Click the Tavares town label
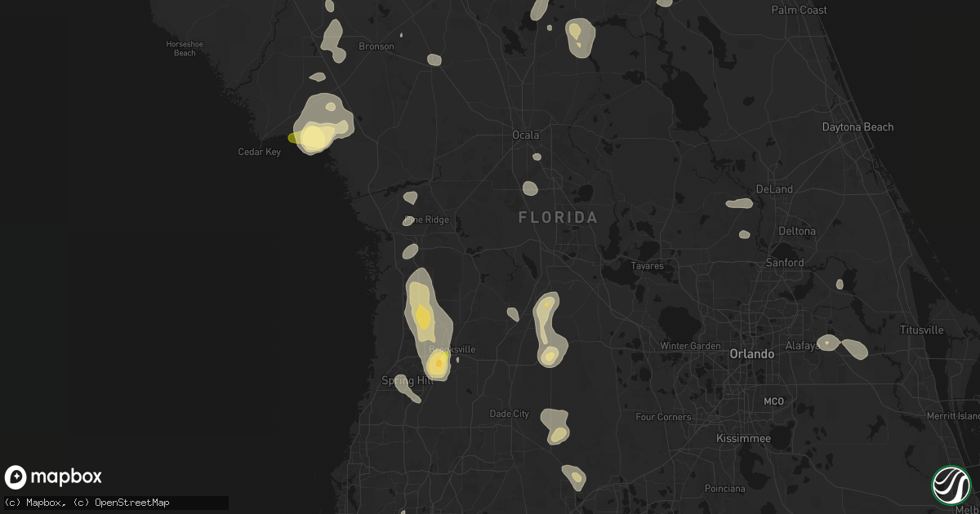The height and width of the screenshot is (514, 980). [648, 266]
